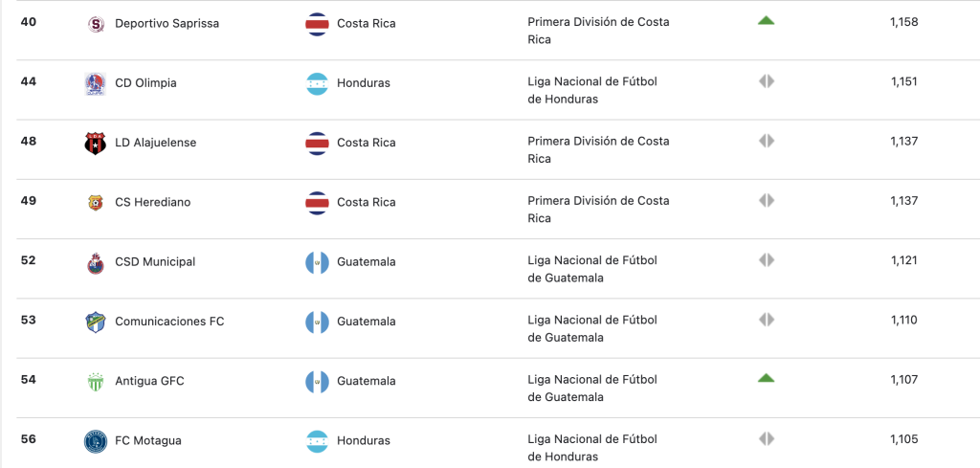Click Guatemala flag in CSD Municipal row

pyautogui.click(x=317, y=262)
